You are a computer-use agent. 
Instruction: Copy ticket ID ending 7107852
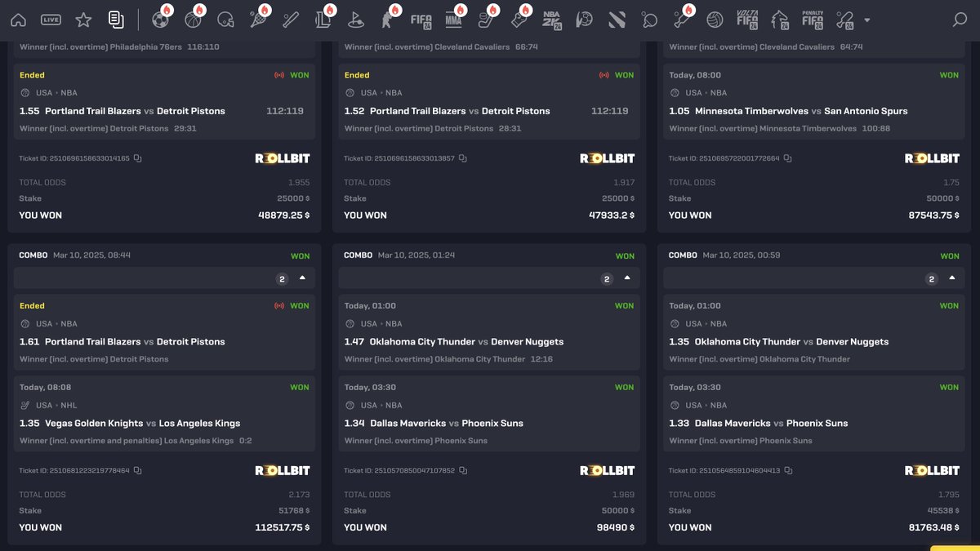(x=463, y=471)
